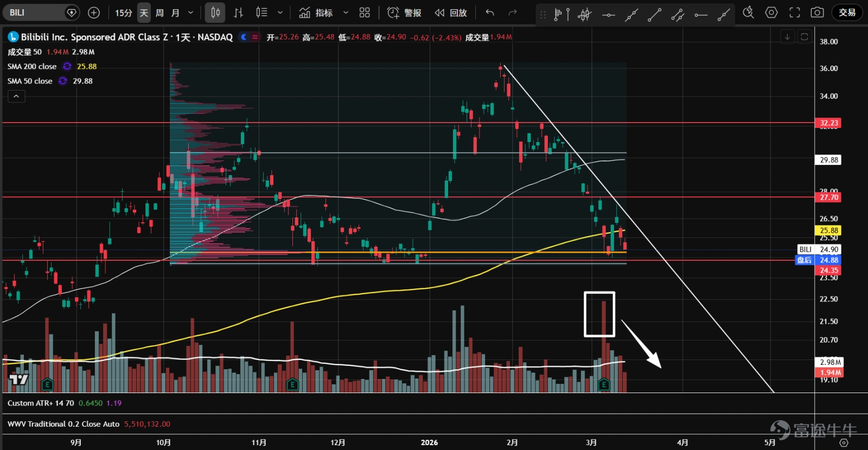Select the horizontal ray drawing tool
The width and height of the screenshot is (868, 450).
tap(700, 15)
